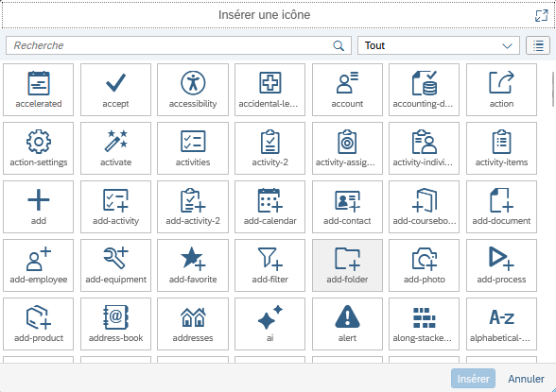Pick the add-folder icon
556x392 pixels.
pyautogui.click(x=347, y=265)
